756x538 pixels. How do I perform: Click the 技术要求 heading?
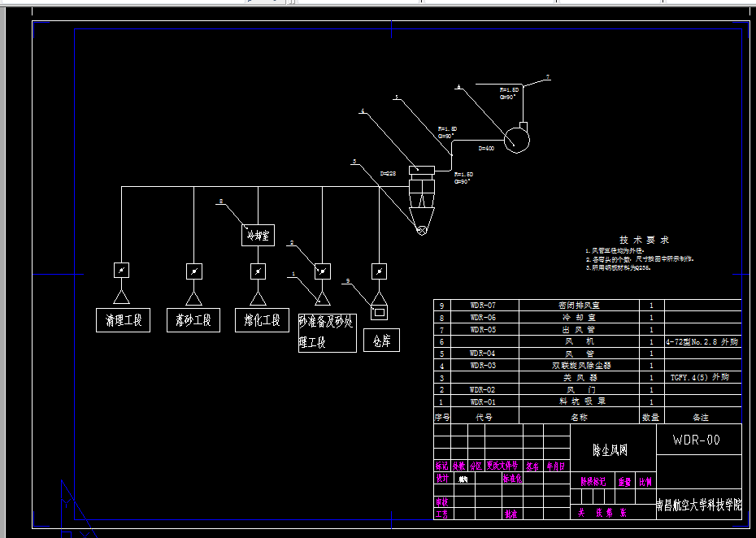644,240
